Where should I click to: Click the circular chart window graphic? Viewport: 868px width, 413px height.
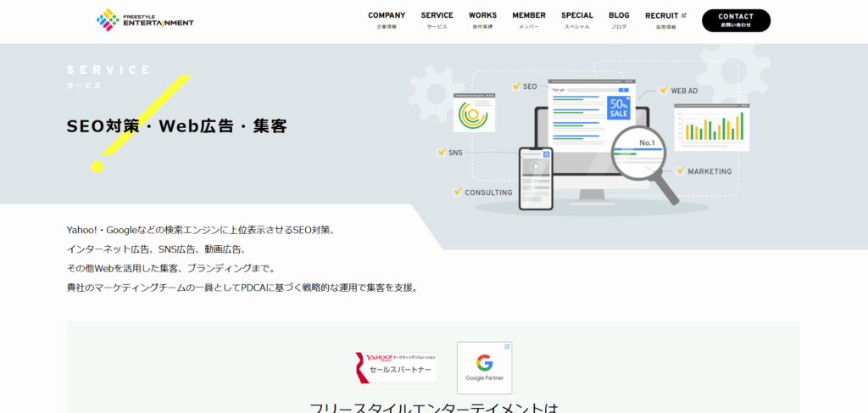click(474, 113)
